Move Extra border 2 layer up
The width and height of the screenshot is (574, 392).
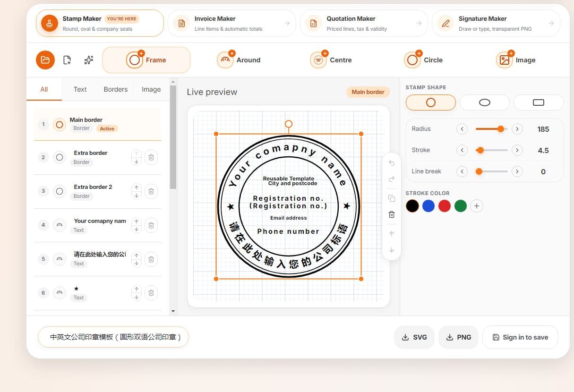coord(137,187)
